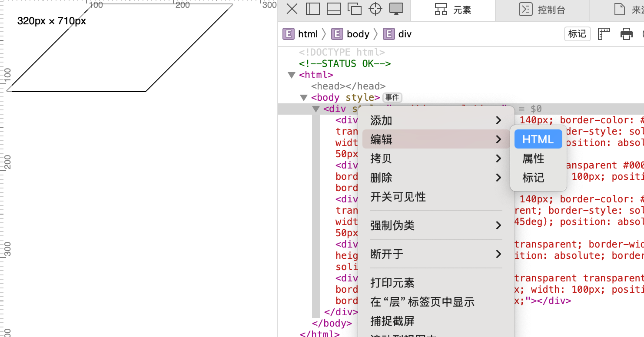This screenshot has width=644, height=337.
Task: Choose 在“层”标签页中显示 menu item
Action: point(436,302)
